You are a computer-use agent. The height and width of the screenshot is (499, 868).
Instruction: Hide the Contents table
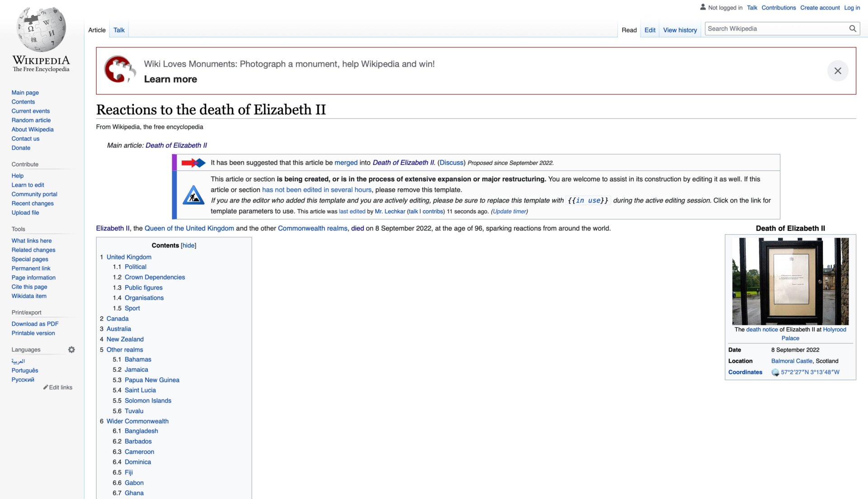(188, 245)
